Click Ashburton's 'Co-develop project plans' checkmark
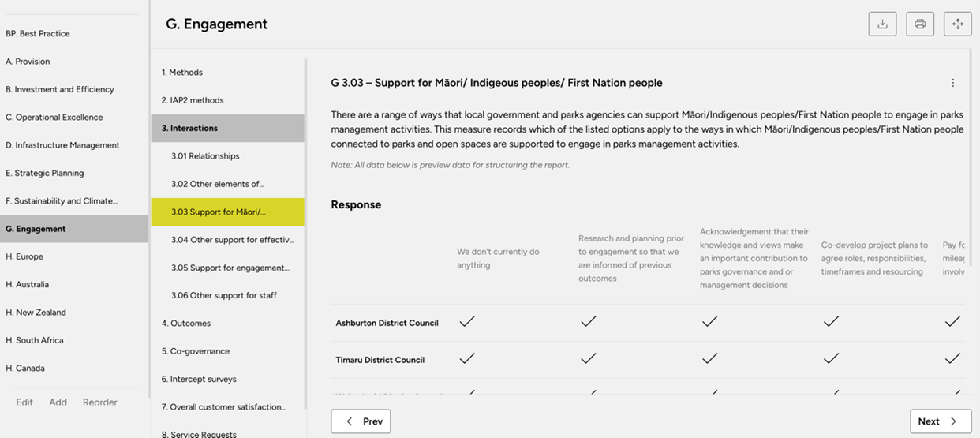This screenshot has width=980, height=438. pyautogui.click(x=831, y=322)
